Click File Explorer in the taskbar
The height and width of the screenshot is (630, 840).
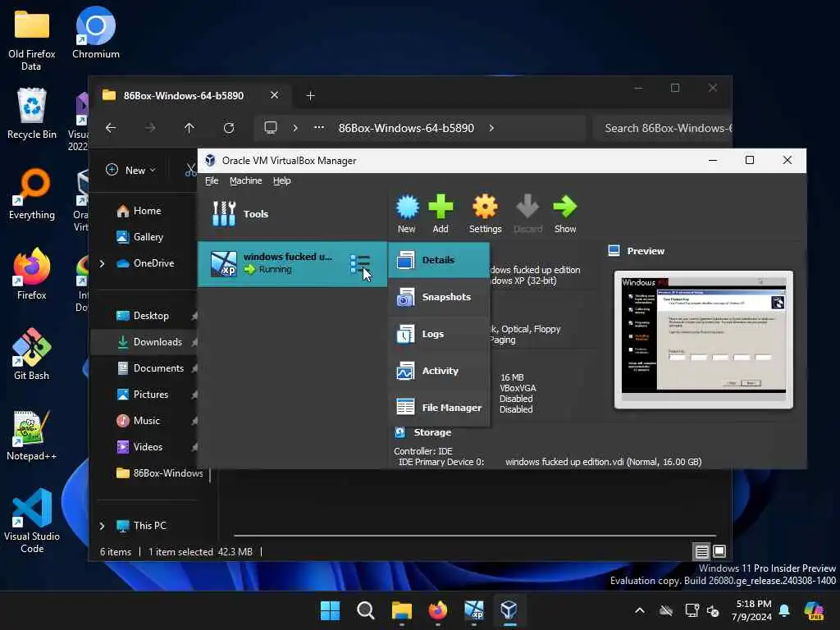click(x=402, y=610)
